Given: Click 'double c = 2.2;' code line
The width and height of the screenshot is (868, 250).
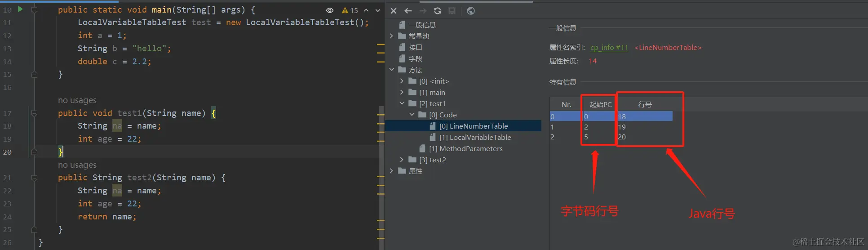Looking at the screenshot, I should tap(115, 61).
